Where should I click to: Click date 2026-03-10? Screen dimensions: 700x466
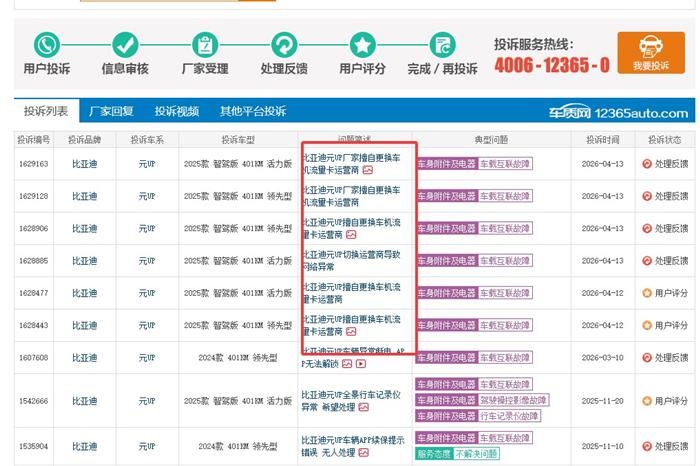click(602, 358)
